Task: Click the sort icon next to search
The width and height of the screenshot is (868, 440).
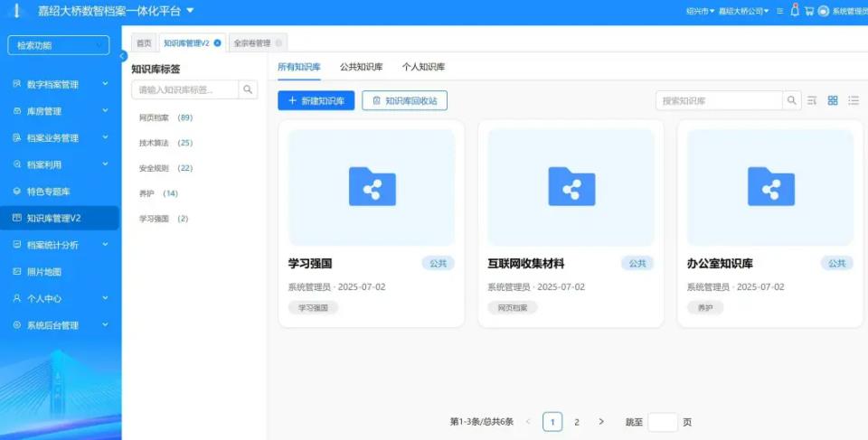Action: click(x=812, y=100)
